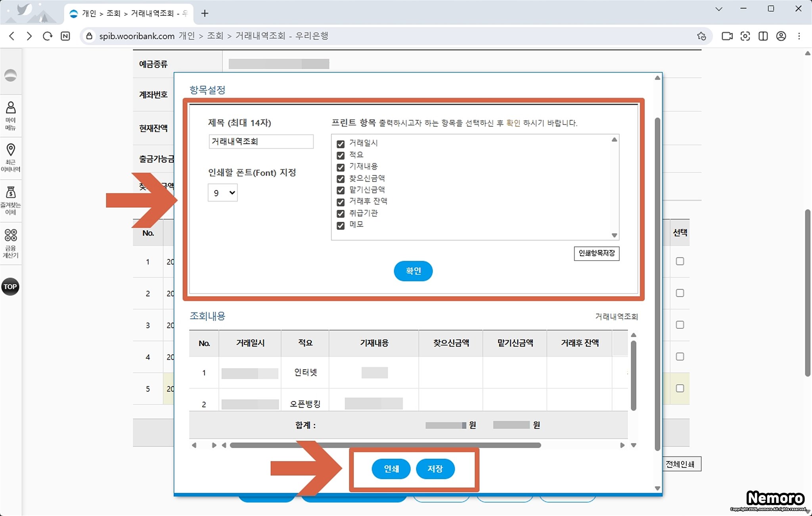This screenshot has width=812, height=516.
Task: Open the browser side panel icon
Action: 763,36
